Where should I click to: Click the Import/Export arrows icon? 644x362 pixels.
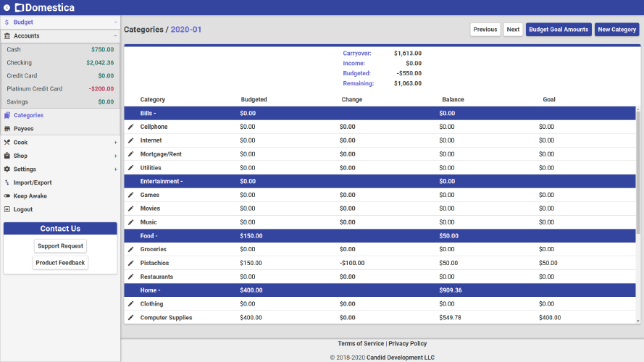(x=7, y=182)
